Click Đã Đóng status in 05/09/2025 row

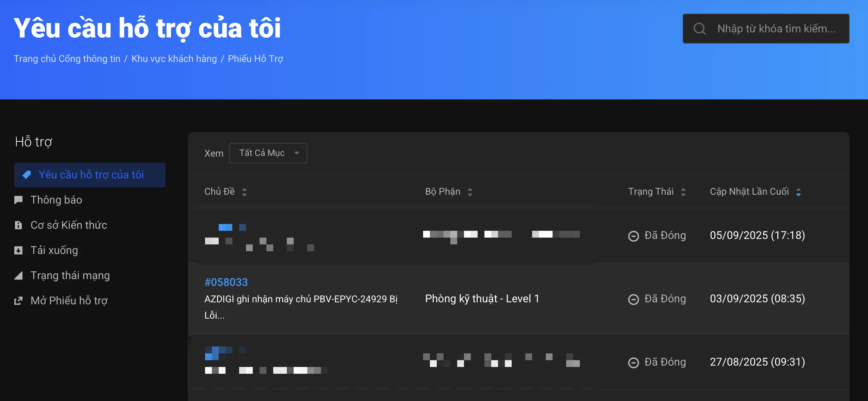[665, 235]
